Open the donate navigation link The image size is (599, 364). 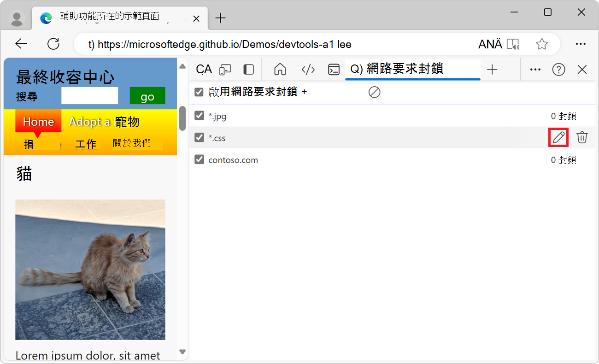point(29,144)
